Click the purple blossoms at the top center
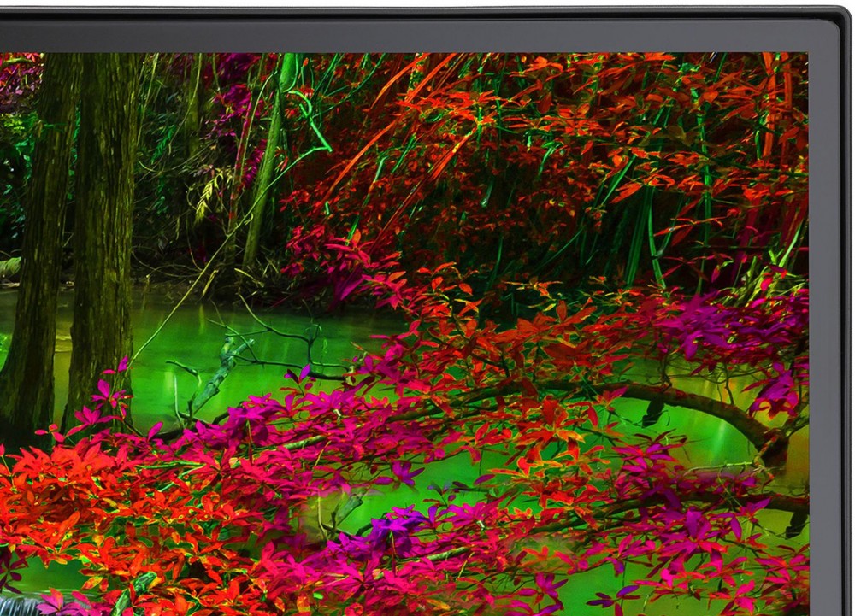This screenshot has width=855, height=616. pyautogui.click(x=227, y=94)
